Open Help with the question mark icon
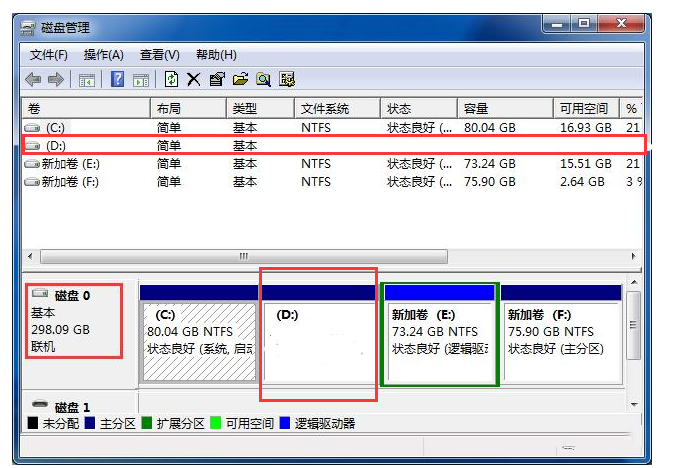688x468 pixels. pyautogui.click(x=117, y=79)
